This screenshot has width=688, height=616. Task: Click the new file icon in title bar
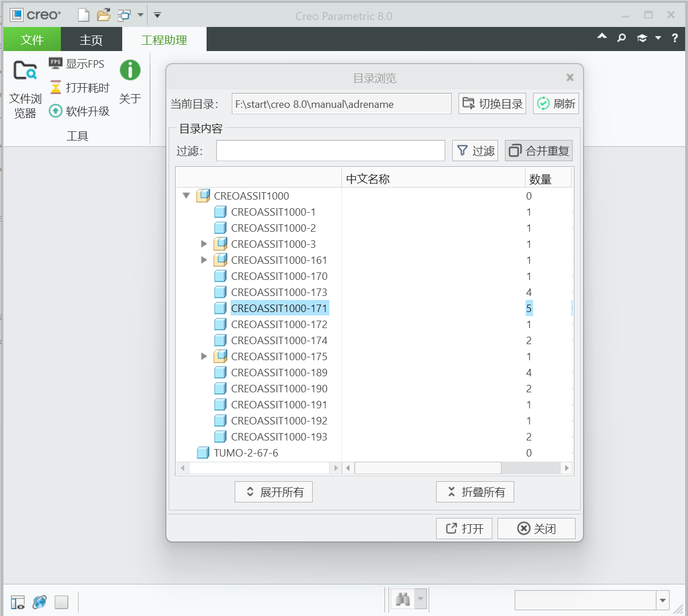(x=84, y=15)
